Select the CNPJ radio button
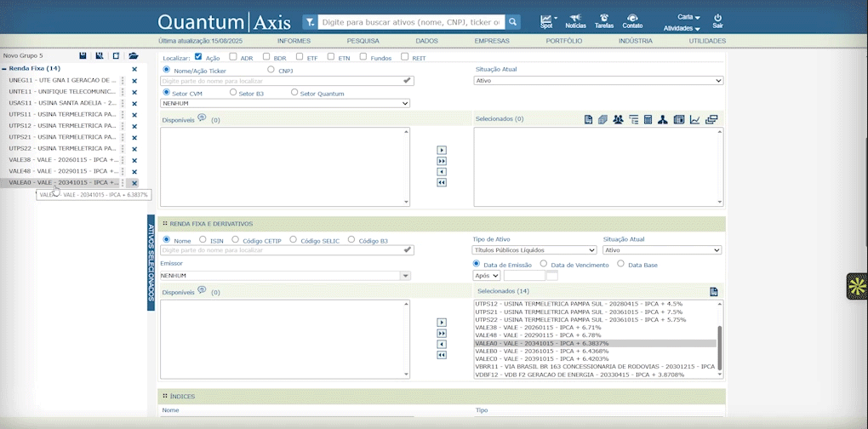The image size is (868, 429). [271, 70]
